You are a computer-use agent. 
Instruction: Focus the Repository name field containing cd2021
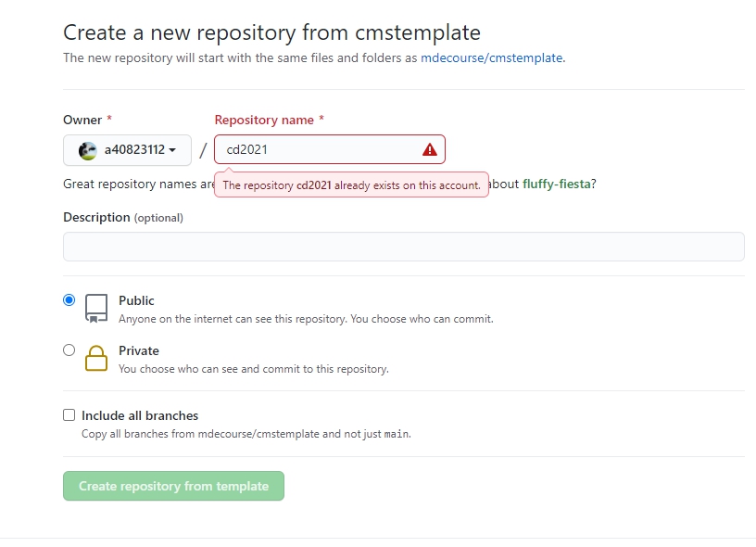330,149
